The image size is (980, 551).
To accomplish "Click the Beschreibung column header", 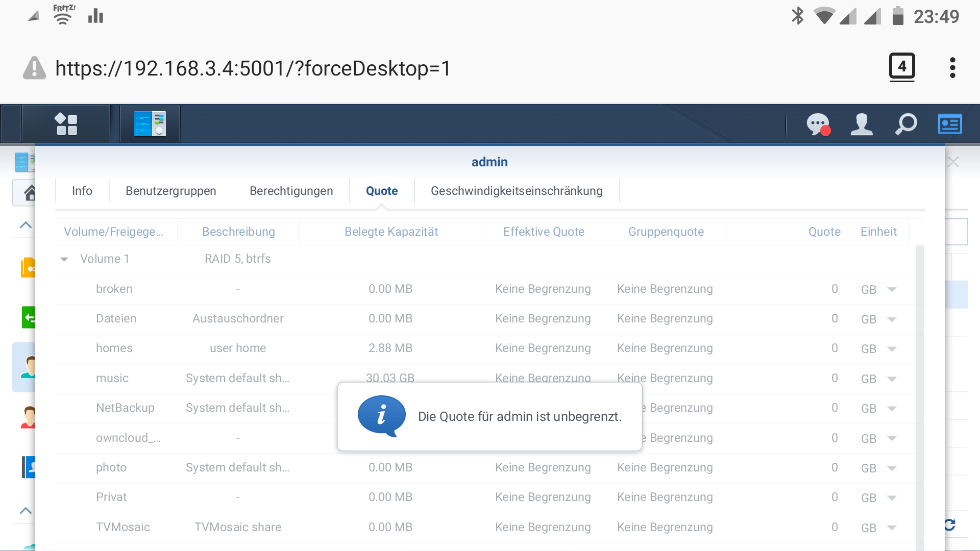I will [x=238, y=232].
